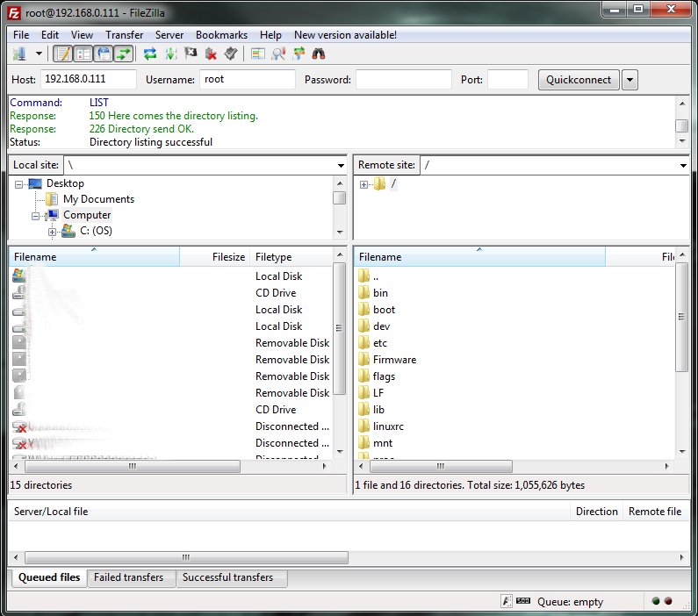Open file search with binoculars icon
This screenshot has height=616, width=698.
tap(319, 54)
